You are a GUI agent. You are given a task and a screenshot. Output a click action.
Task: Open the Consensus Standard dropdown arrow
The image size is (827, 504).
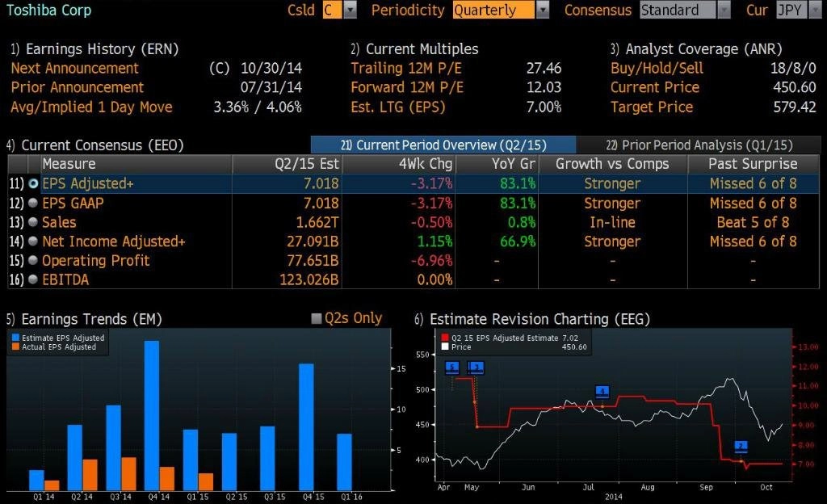point(724,10)
